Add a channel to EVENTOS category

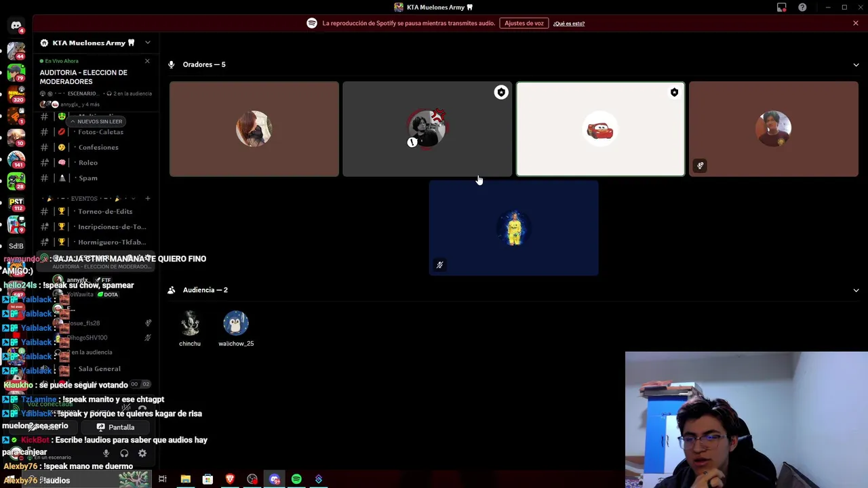[148, 199]
